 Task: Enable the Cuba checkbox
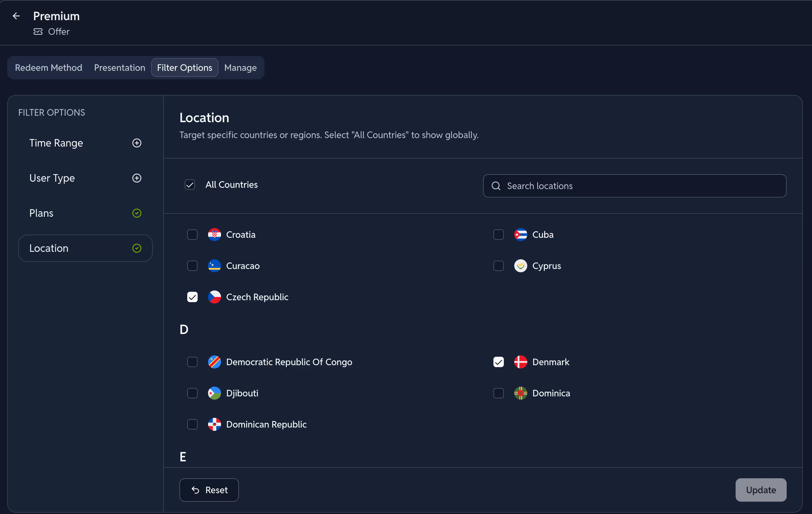pos(498,235)
